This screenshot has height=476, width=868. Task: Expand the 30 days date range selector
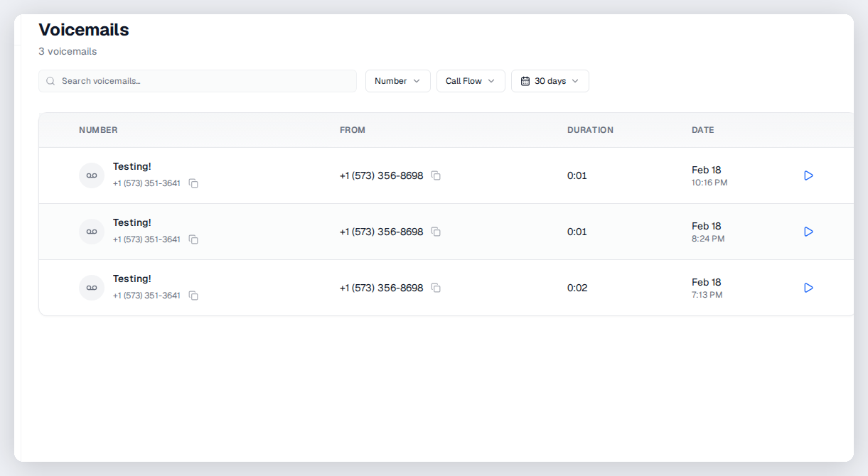point(550,80)
